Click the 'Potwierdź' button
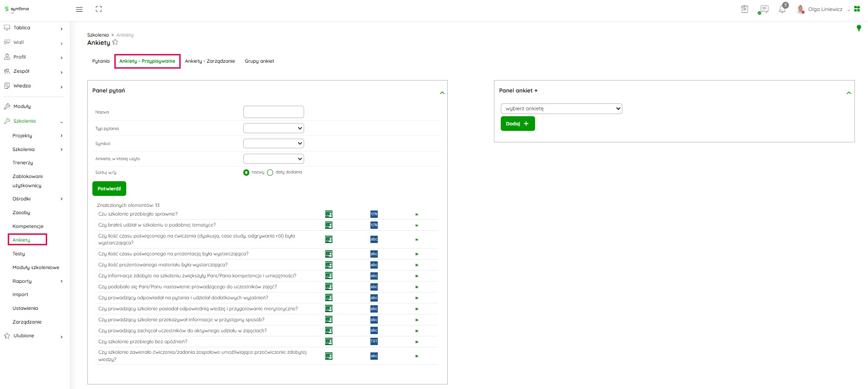Image resolution: width=868 pixels, height=389 pixels. click(109, 189)
